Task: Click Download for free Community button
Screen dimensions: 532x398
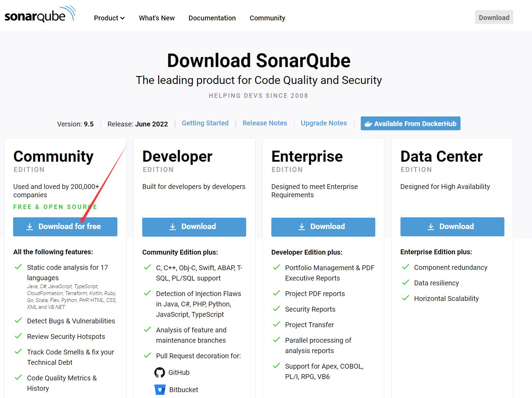Action: [x=65, y=227]
